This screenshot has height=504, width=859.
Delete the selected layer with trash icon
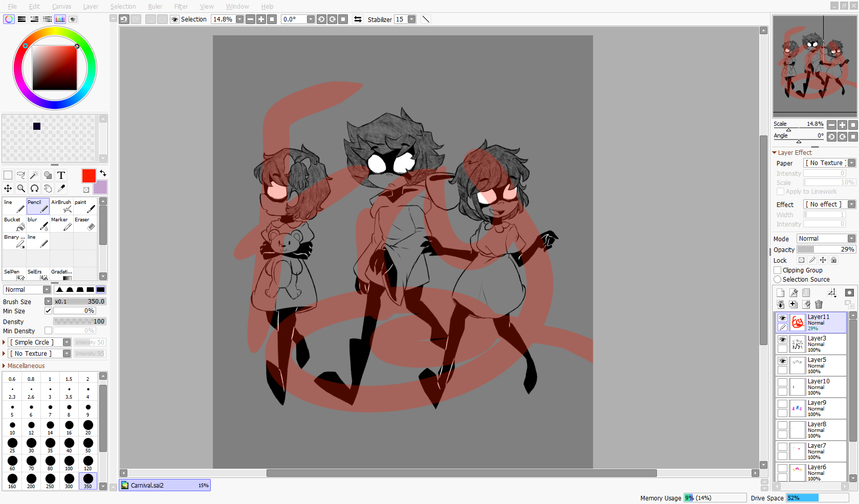click(819, 305)
